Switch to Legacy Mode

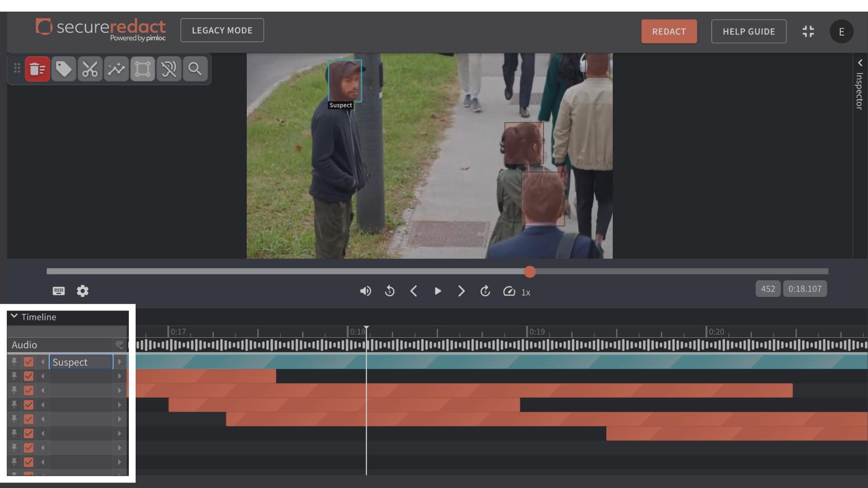(222, 30)
